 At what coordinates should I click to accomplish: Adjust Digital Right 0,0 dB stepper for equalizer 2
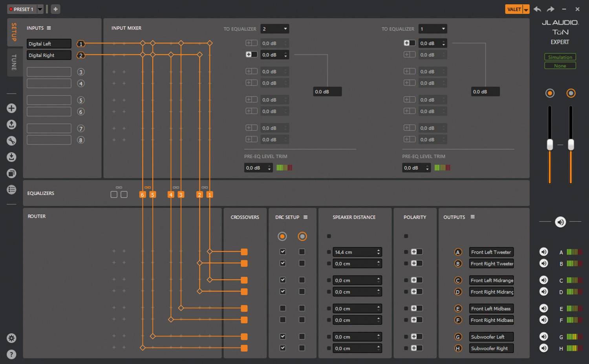[x=285, y=55]
